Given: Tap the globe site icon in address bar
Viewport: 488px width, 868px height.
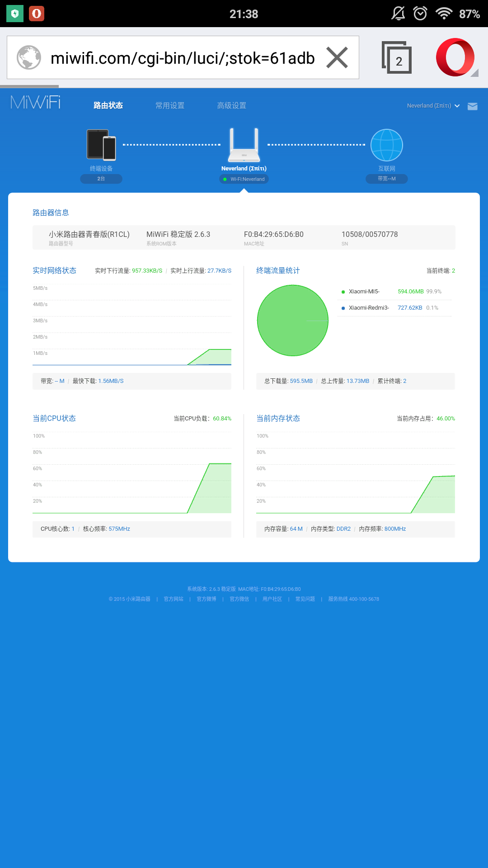Looking at the screenshot, I should tap(29, 57).
